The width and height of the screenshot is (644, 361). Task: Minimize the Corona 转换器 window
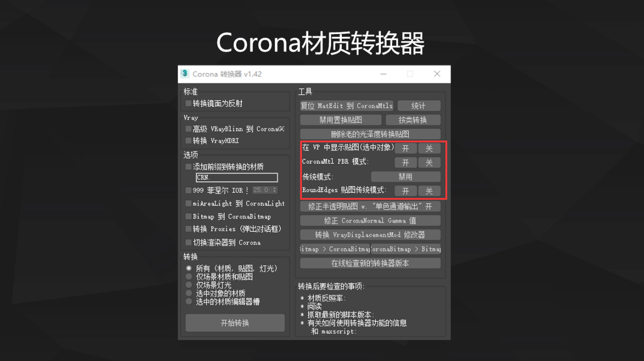(x=384, y=74)
